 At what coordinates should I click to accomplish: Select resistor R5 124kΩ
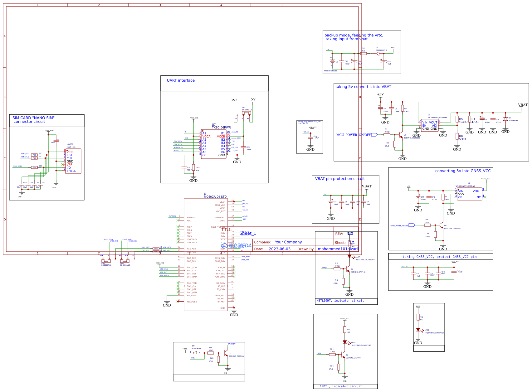point(456,119)
